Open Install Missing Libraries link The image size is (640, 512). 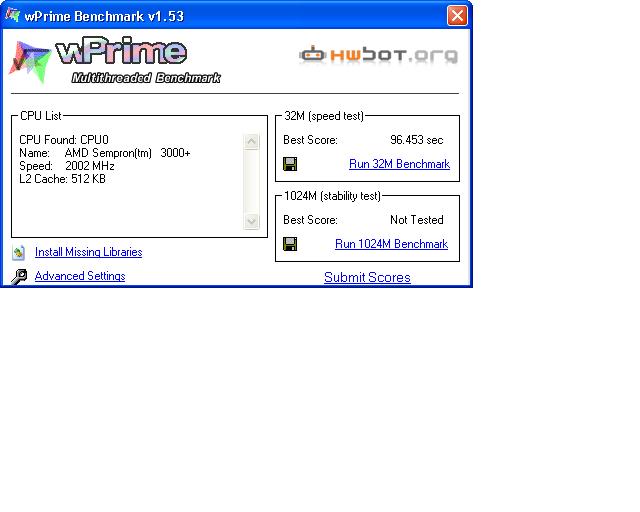point(89,252)
